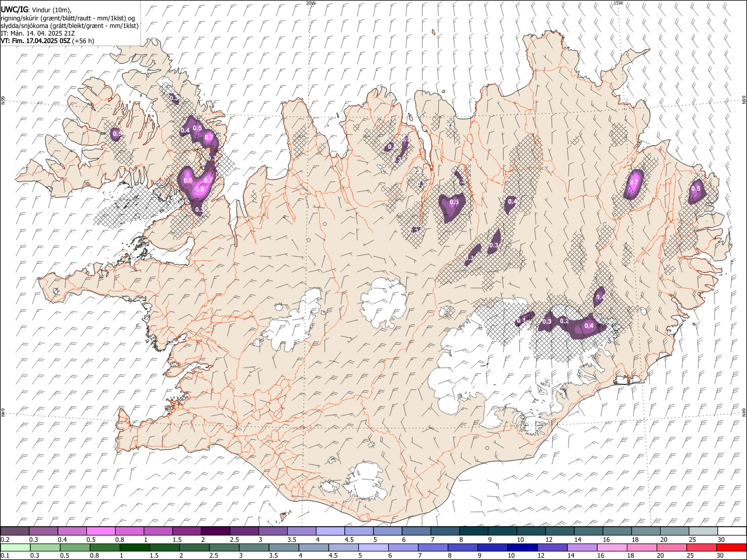This screenshot has height=560, width=747.
Task: Click the violet 12 mm rain legend swatch
Action: [x=553, y=547]
